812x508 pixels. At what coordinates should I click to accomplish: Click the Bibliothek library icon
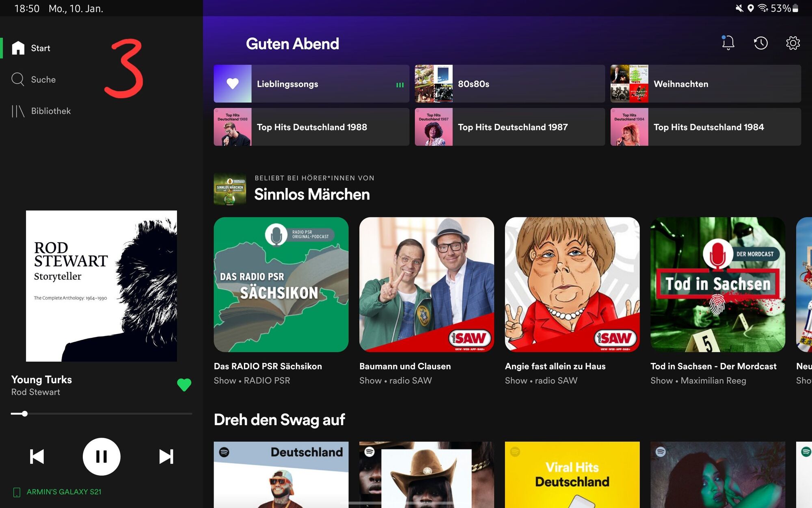tap(18, 111)
